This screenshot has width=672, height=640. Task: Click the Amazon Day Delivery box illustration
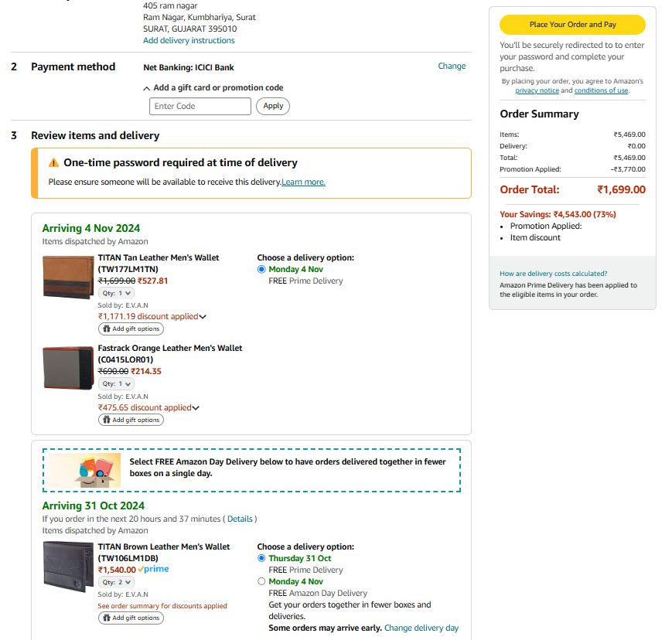[85, 471]
